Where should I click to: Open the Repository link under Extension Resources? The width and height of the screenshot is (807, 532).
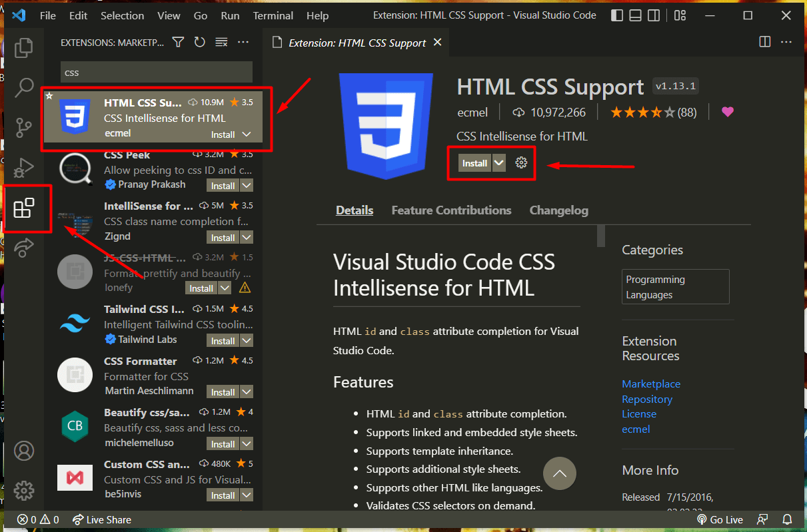click(646, 399)
